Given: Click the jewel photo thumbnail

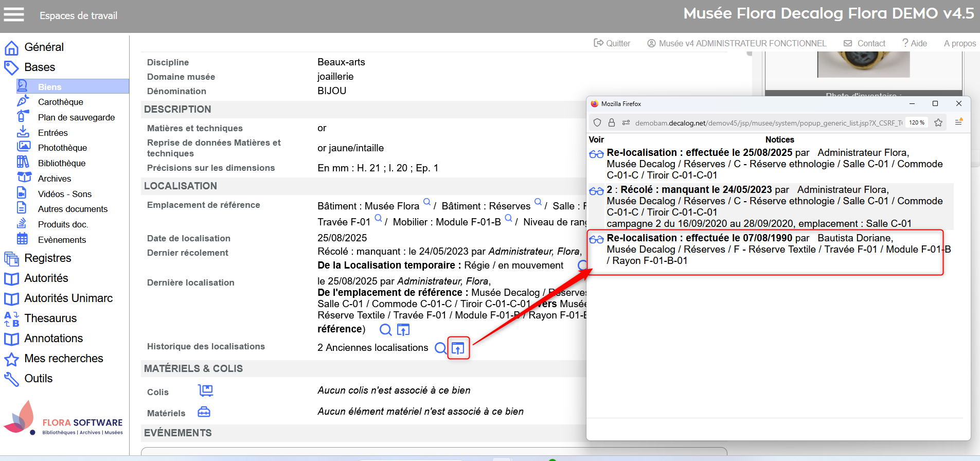Looking at the screenshot, I should (x=863, y=64).
